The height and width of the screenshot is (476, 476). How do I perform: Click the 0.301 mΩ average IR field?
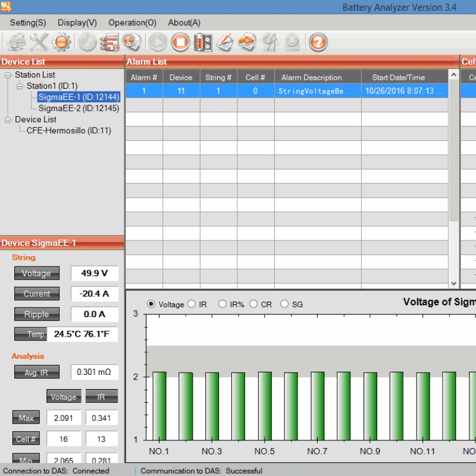tap(94, 372)
